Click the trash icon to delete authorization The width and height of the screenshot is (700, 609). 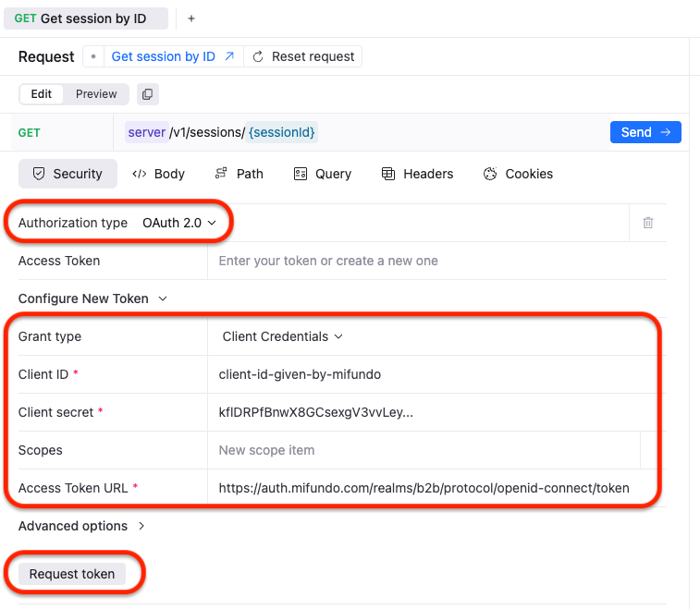tap(648, 223)
